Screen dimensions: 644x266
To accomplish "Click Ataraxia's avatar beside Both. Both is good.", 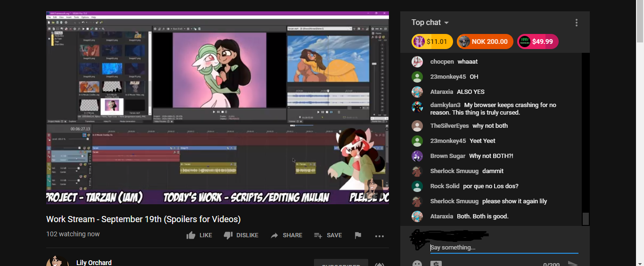I will click(x=417, y=216).
